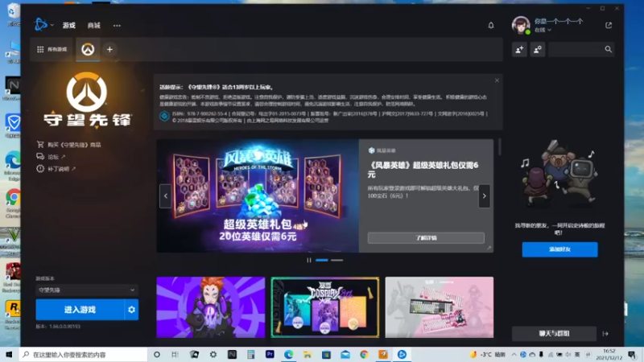This screenshot has width=644, height=362.
Task: Click the 添加好友 add friend button
Action: coord(559,249)
